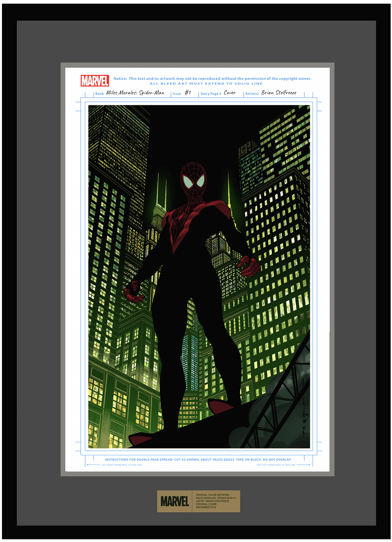Click Spider-Man's red gloved hand on right side

pyautogui.click(x=250, y=267)
